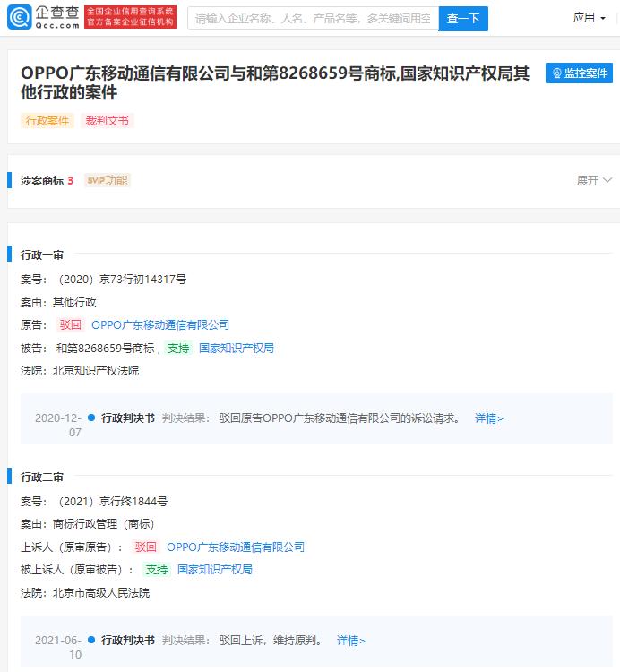
Task: Click the 支持 tag beside 被告
Action: click(x=177, y=348)
